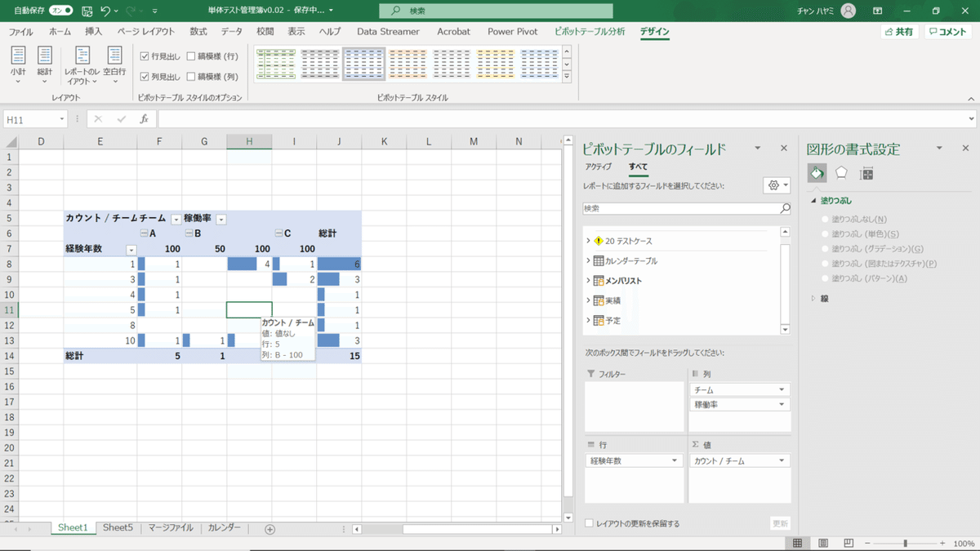Open the pivot table styles gallery more arrow

(567, 77)
